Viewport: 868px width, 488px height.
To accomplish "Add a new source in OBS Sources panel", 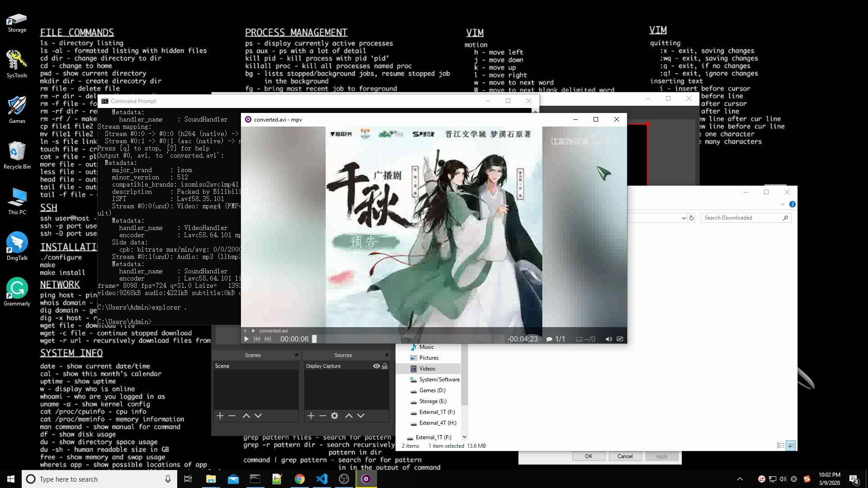I will [311, 416].
